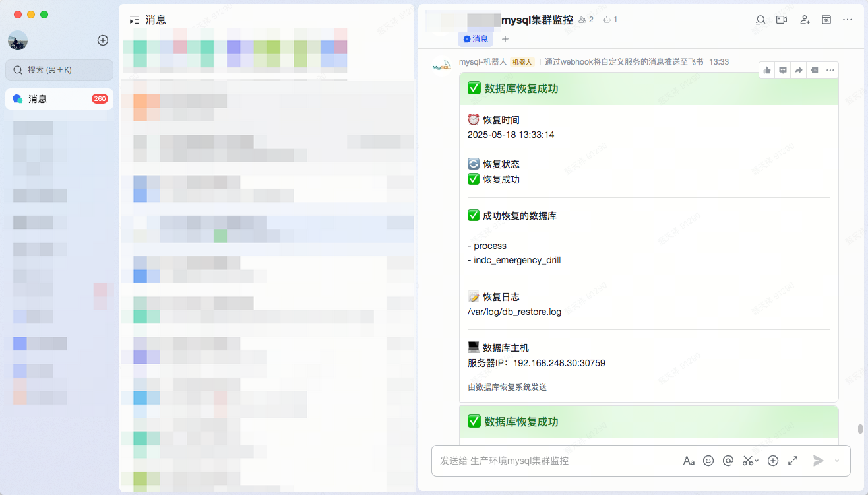Expand the message editor with diagonal arrows

coord(793,460)
